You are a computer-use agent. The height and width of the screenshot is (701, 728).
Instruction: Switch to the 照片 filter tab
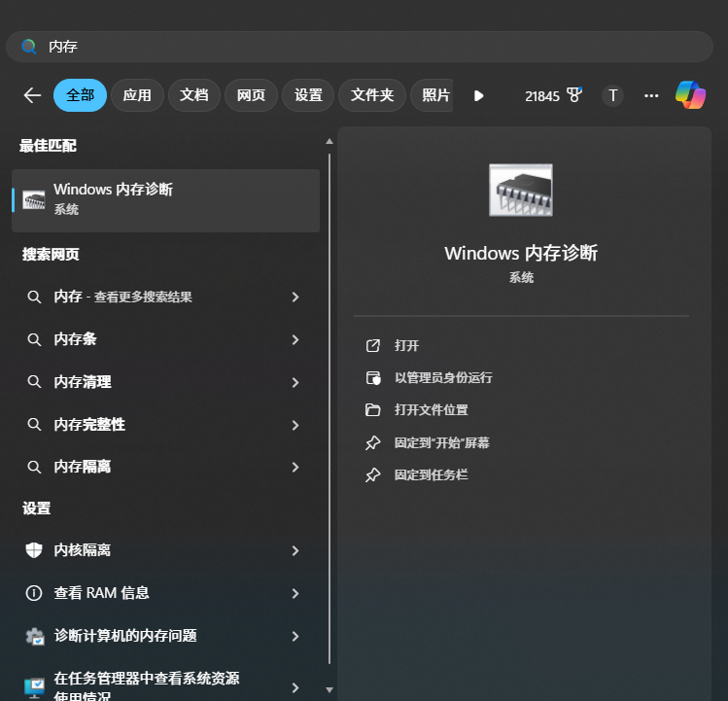point(432,95)
